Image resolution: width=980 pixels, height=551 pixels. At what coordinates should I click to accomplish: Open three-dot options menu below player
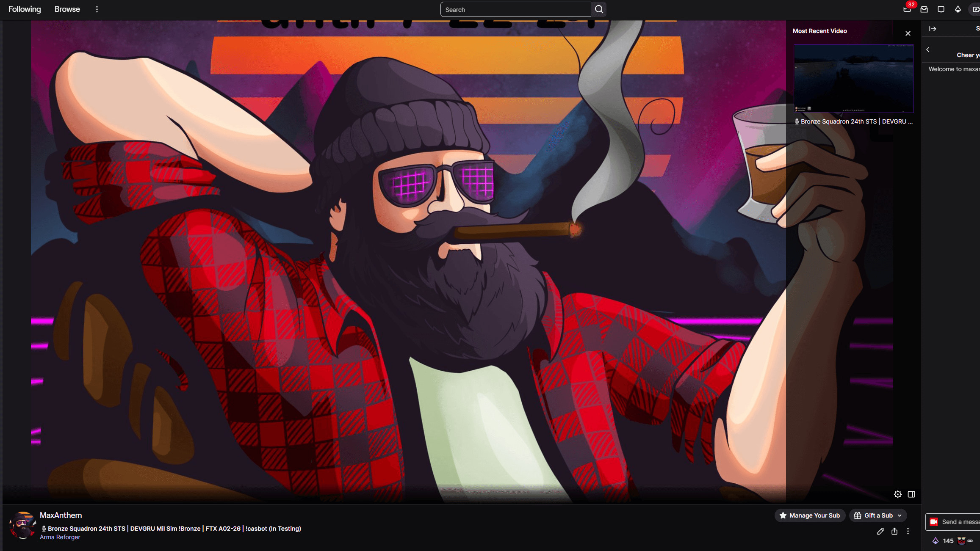(x=908, y=531)
